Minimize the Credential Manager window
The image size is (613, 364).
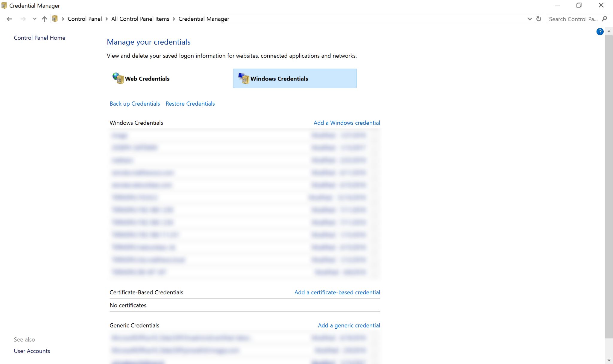557,5
